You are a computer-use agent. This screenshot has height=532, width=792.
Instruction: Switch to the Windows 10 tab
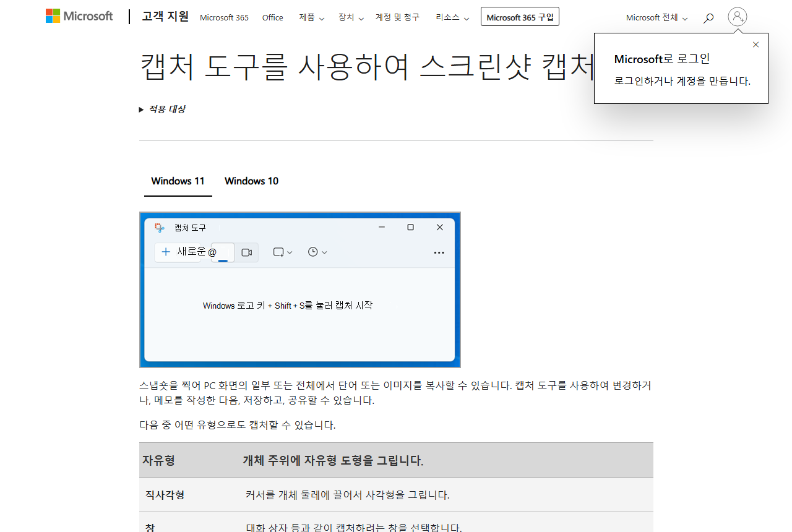(x=251, y=181)
